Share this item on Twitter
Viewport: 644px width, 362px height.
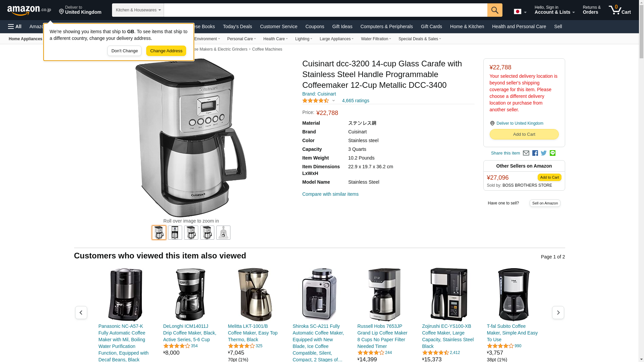pos(544,153)
